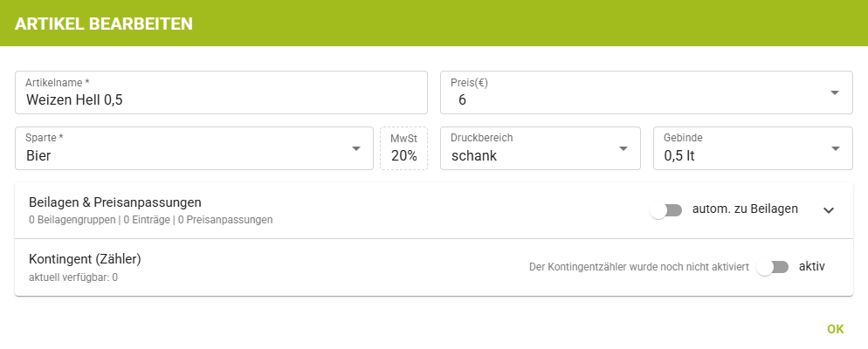Click the Druckbereich value schank
This screenshot has width=868, height=349.
click(x=472, y=156)
